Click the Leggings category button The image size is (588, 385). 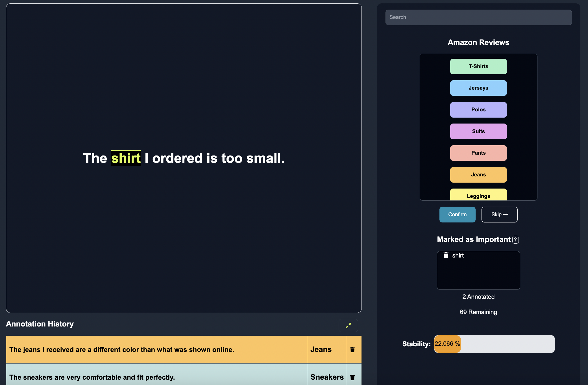click(x=478, y=196)
